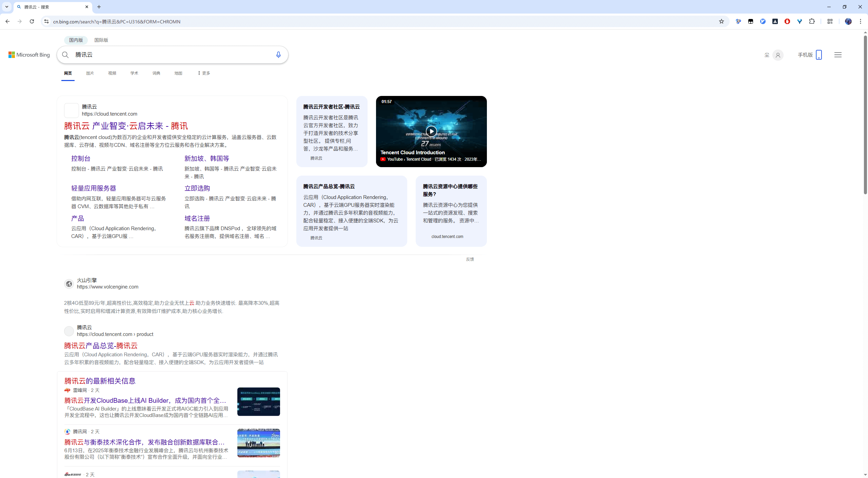868x478 pixels.
Task: Open the 学术 search tab
Action: 134,73
